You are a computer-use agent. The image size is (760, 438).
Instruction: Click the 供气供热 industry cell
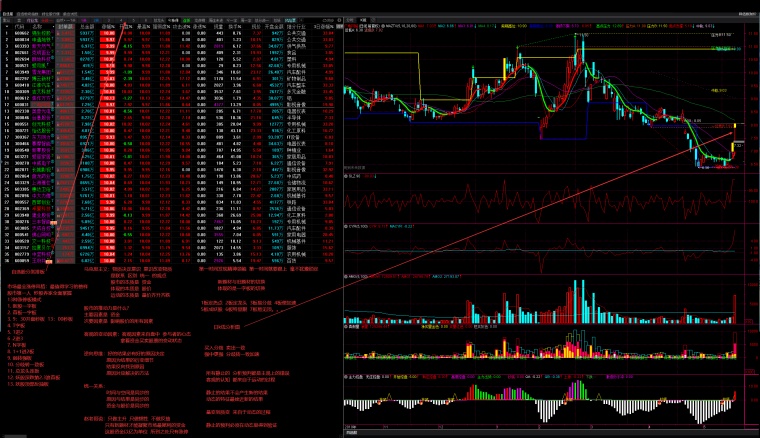click(296, 46)
